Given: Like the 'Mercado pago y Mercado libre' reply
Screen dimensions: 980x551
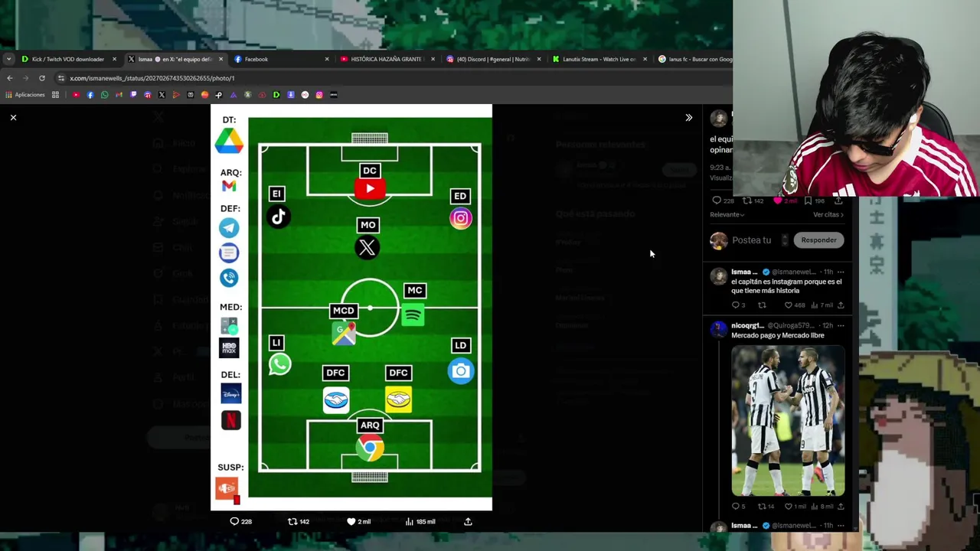Looking at the screenshot, I should click(788, 506).
